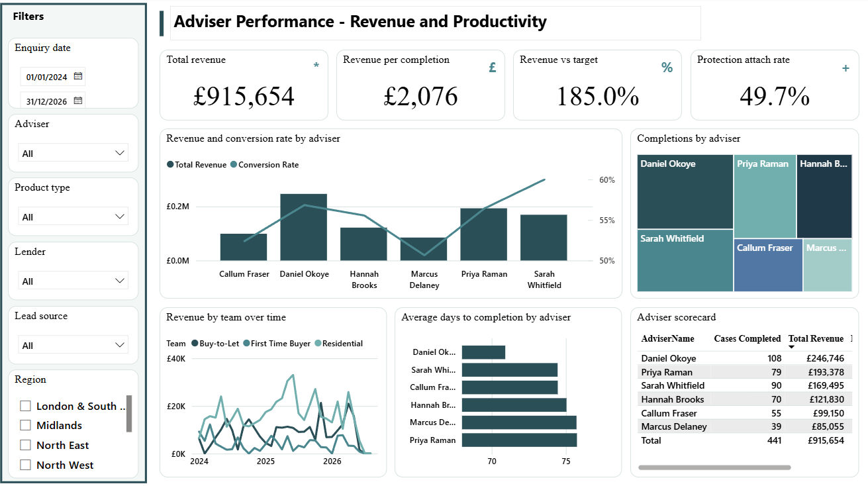
Task: Click the end date field showing 31/12/2026
Action: click(53, 101)
